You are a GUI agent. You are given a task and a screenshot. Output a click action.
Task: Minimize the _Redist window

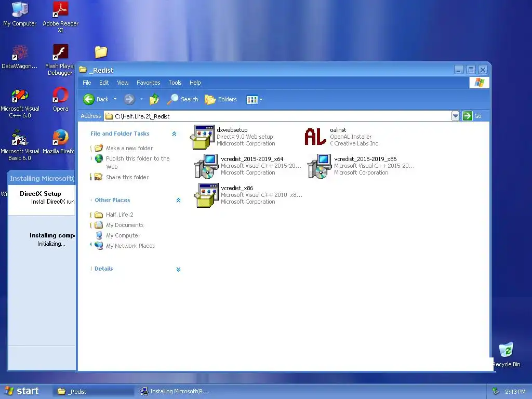click(459, 70)
